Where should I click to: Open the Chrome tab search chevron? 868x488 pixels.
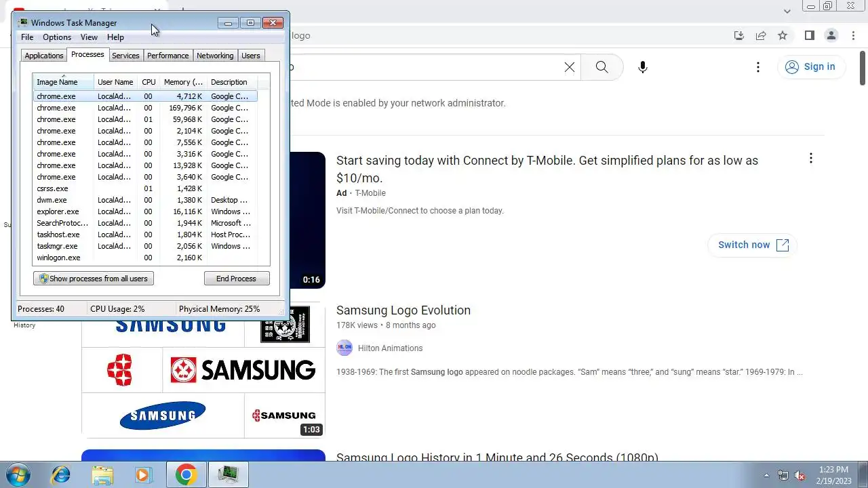click(787, 11)
